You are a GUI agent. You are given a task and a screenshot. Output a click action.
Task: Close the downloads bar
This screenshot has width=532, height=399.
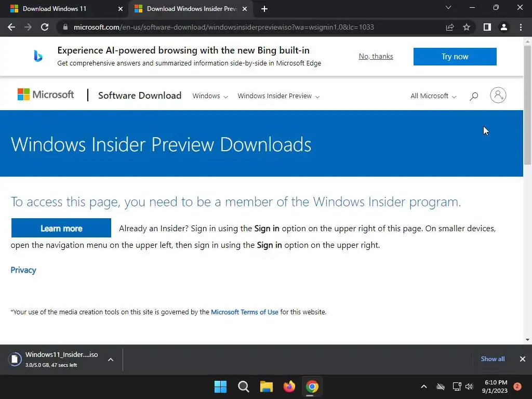[523, 359]
